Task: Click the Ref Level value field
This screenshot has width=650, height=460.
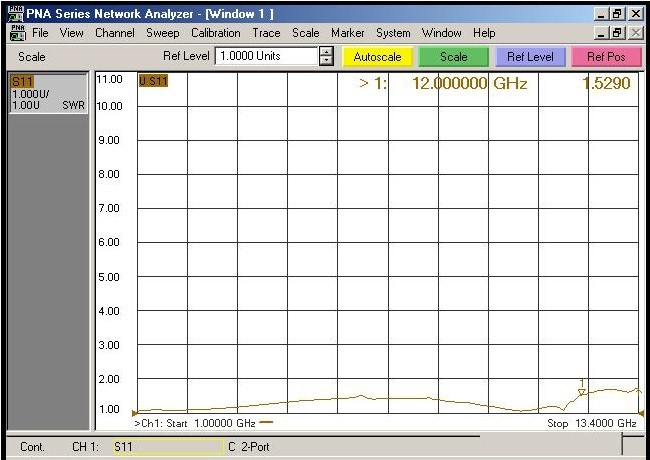Action: (x=267, y=56)
